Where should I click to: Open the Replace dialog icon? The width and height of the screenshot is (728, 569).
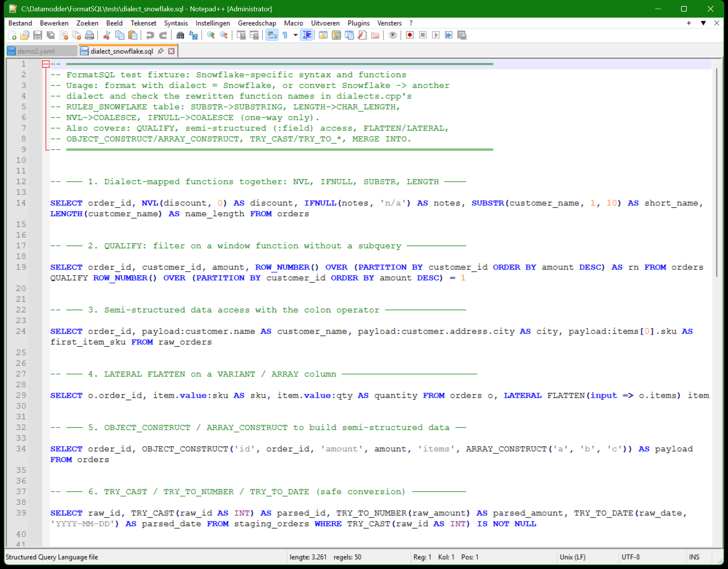[194, 35]
